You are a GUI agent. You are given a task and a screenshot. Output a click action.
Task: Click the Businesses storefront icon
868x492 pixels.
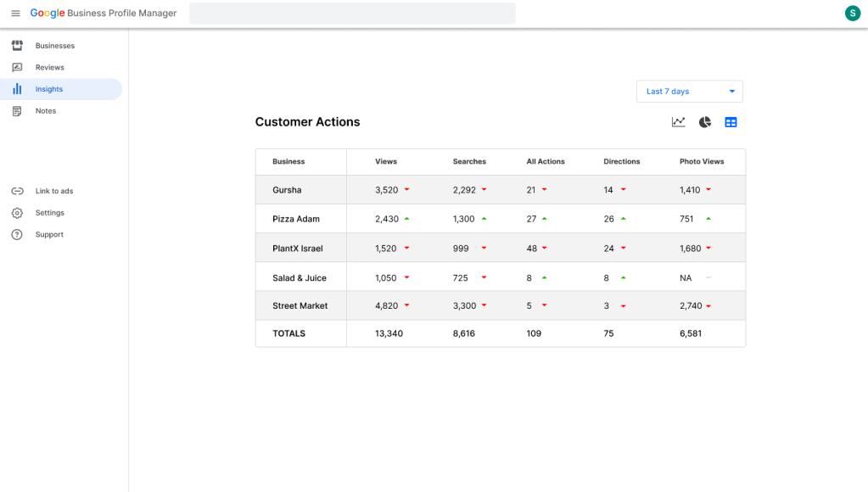pyautogui.click(x=17, y=46)
